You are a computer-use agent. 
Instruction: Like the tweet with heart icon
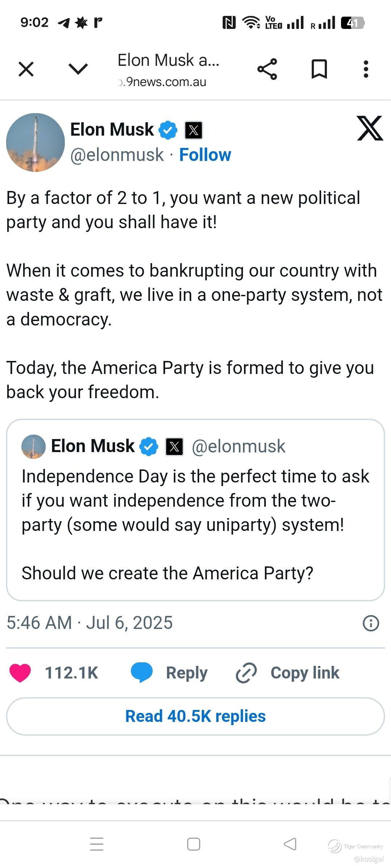[x=20, y=673]
